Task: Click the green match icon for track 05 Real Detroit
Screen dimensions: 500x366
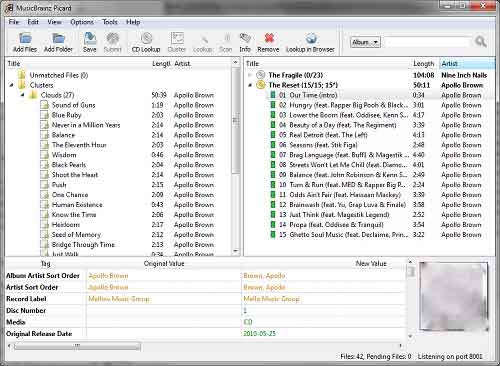Action: (x=273, y=135)
